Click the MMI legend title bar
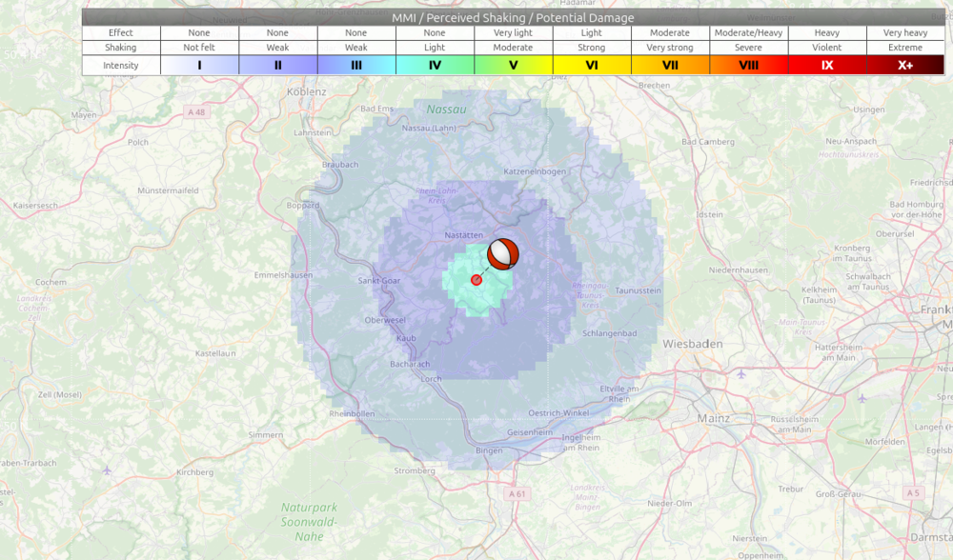The height and width of the screenshot is (560, 953). tap(513, 17)
